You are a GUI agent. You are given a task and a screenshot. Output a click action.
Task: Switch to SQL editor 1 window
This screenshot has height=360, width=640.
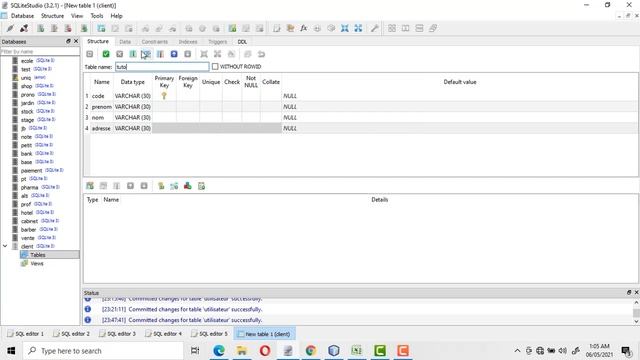[26, 334]
